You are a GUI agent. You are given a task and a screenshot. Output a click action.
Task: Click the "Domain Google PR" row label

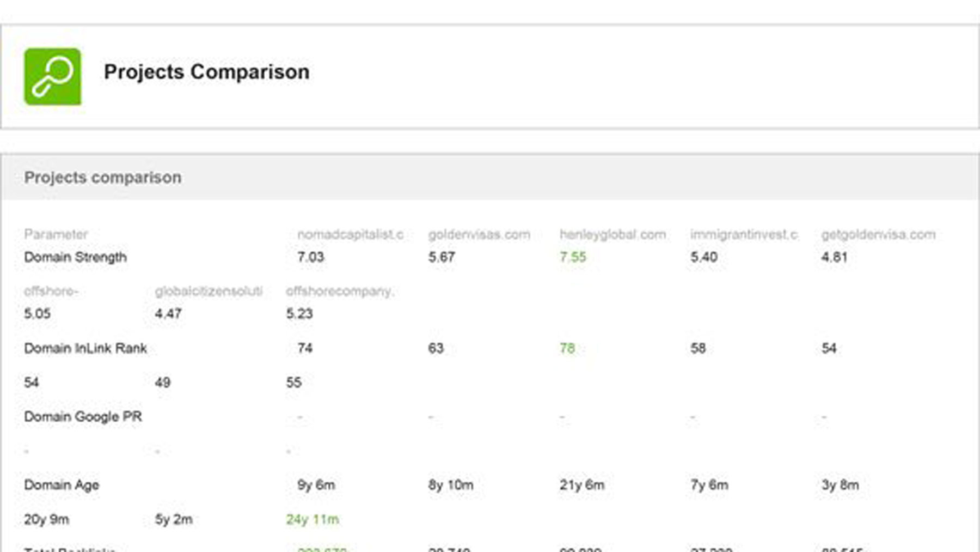(x=83, y=417)
